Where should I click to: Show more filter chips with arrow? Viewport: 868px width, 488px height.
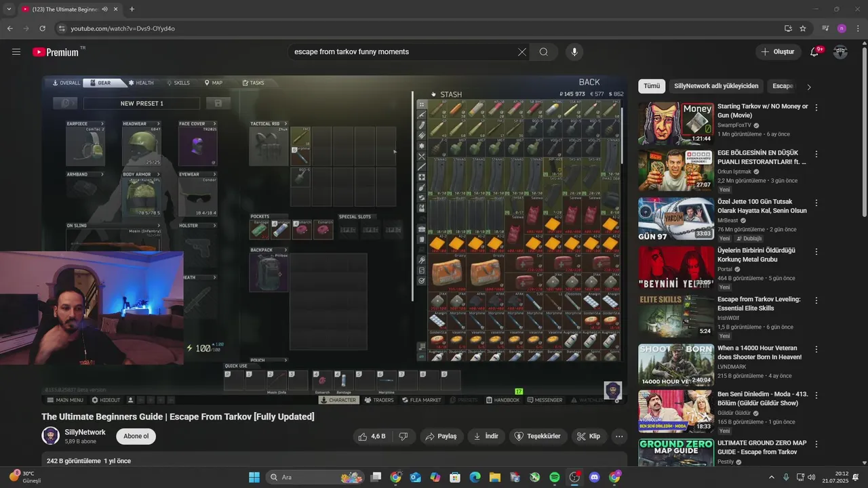click(x=808, y=87)
